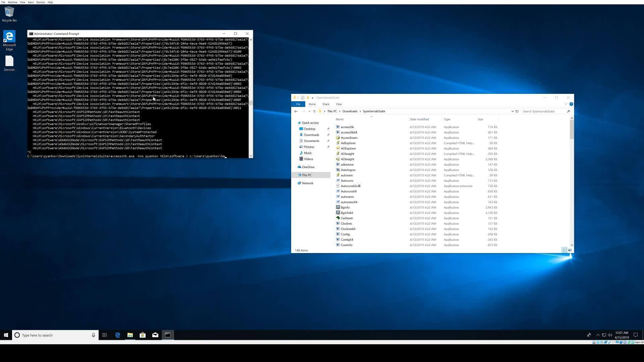This screenshot has width=644, height=362.
Task: Sort by Date modified column
Action: click(x=419, y=119)
